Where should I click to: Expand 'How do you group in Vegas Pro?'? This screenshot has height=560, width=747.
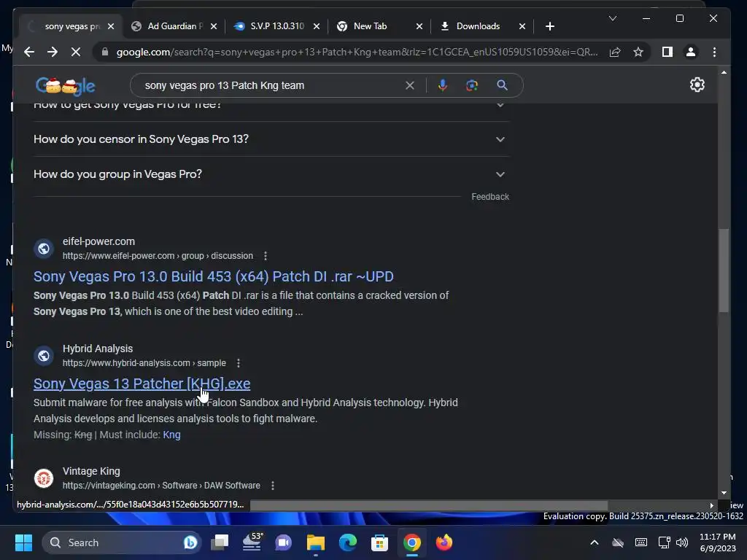(271, 174)
